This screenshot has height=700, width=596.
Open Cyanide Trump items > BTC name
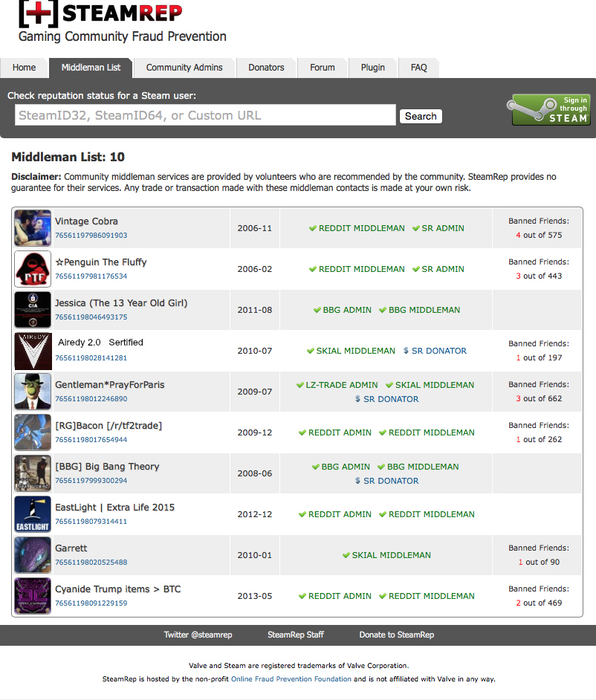[118, 589]
